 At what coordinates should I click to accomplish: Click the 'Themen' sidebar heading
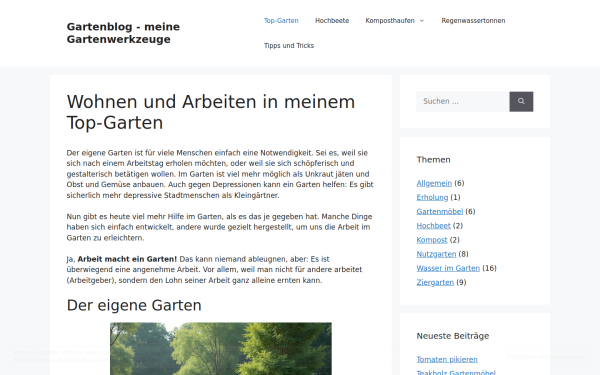coord(433,160)
